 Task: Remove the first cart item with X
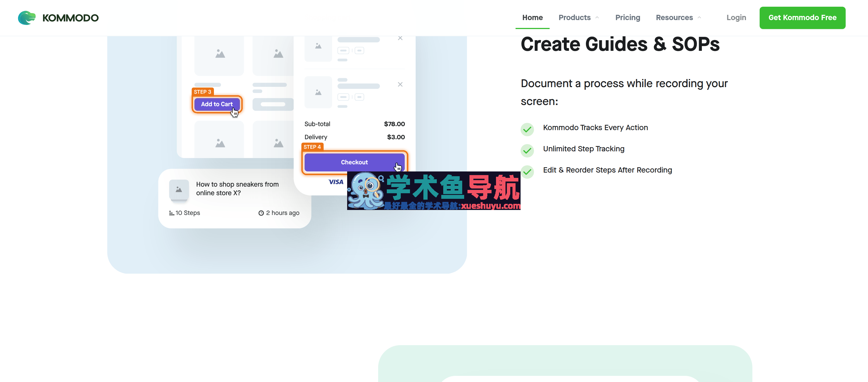(400, 38)
